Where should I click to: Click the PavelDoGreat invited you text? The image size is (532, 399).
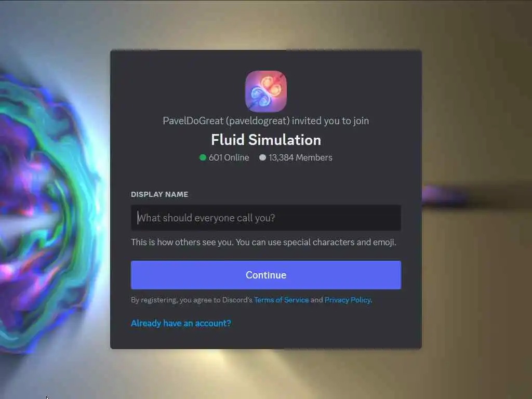pyautogui.click(x=265, y=121)
